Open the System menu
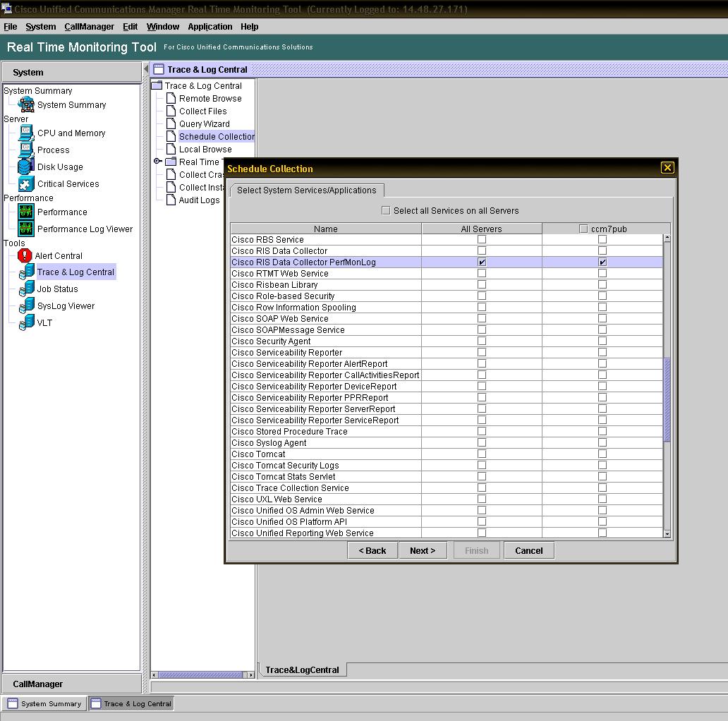This screenshot has height=721, width=728. click(x=41, y=27)
